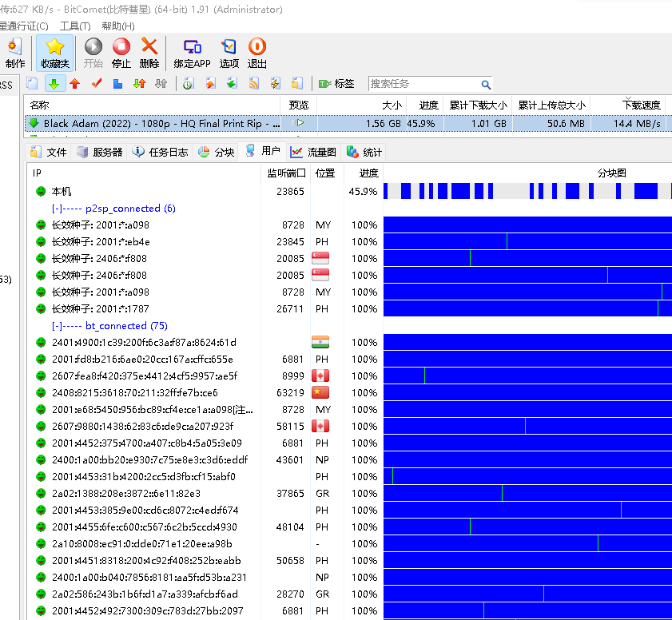Sort peers by 位置 column header

325,173
